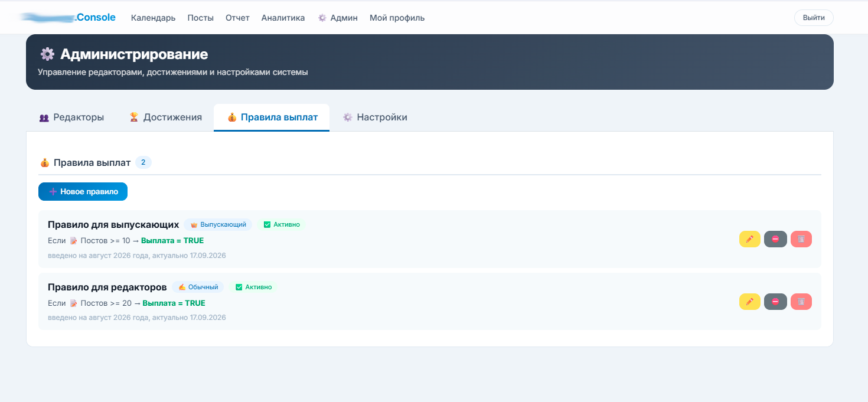Navigate to Аналитика
This screenshot has height=402, width=868.
pyautogui.click(x=283, y=18)
